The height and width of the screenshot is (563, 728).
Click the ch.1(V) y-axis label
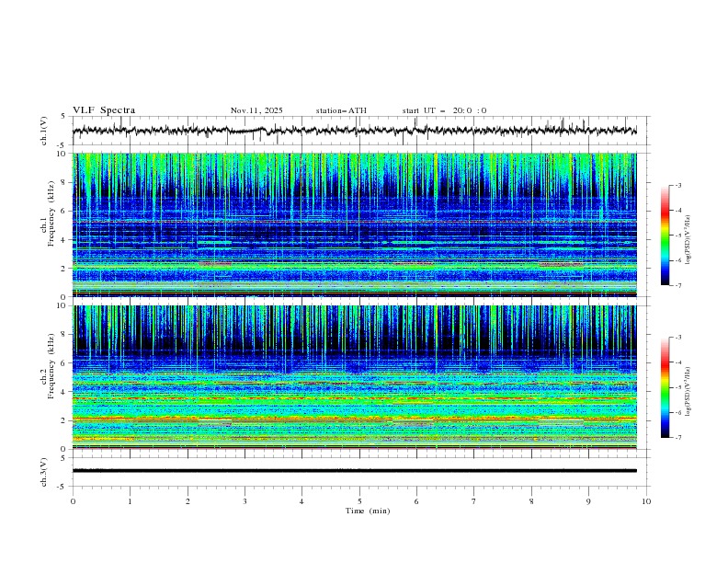pyautogui.click(x=43, y=131)
